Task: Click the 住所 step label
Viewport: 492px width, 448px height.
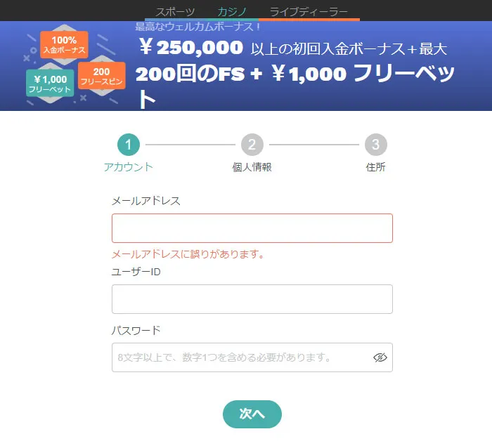Action: click(x=376, y=167)
